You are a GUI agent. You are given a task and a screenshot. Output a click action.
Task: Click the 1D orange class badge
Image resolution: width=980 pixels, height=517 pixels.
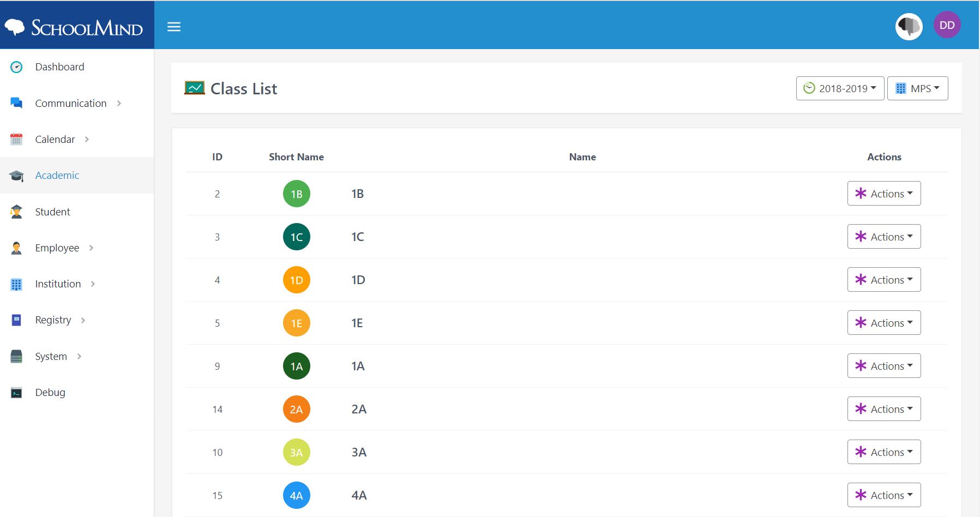tap(297, 280)
